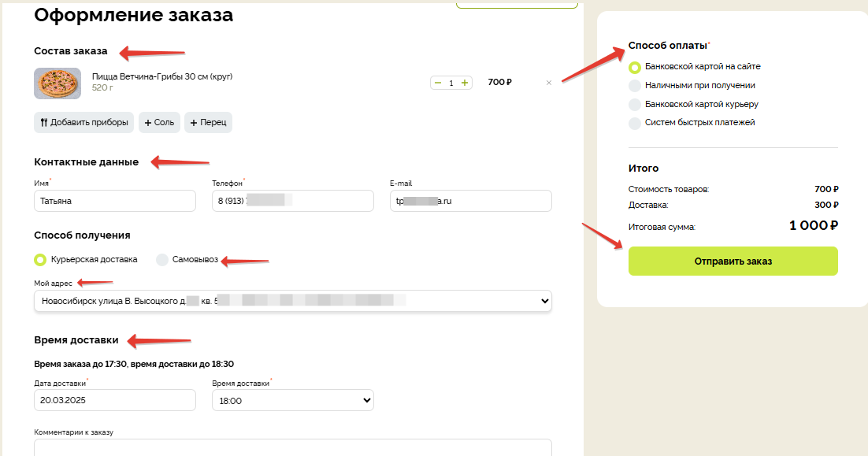Select Курьерская доставка delivery option

[40, 260]
